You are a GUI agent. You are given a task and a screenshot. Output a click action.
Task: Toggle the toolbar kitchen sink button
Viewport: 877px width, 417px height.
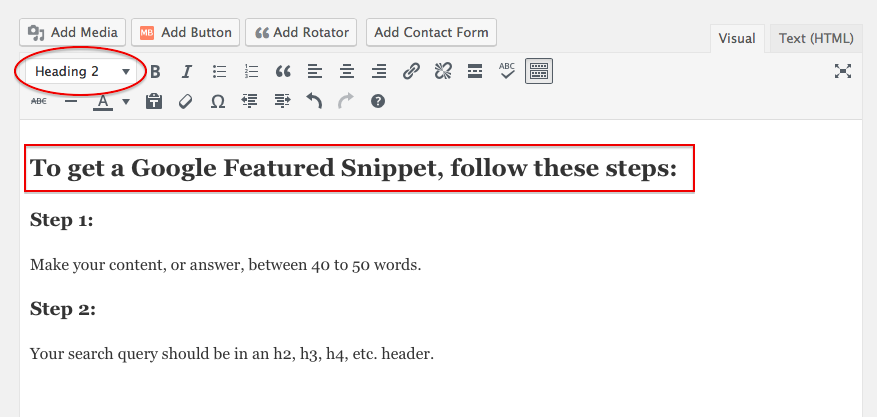pyautogui.click(x=539, y=72)
